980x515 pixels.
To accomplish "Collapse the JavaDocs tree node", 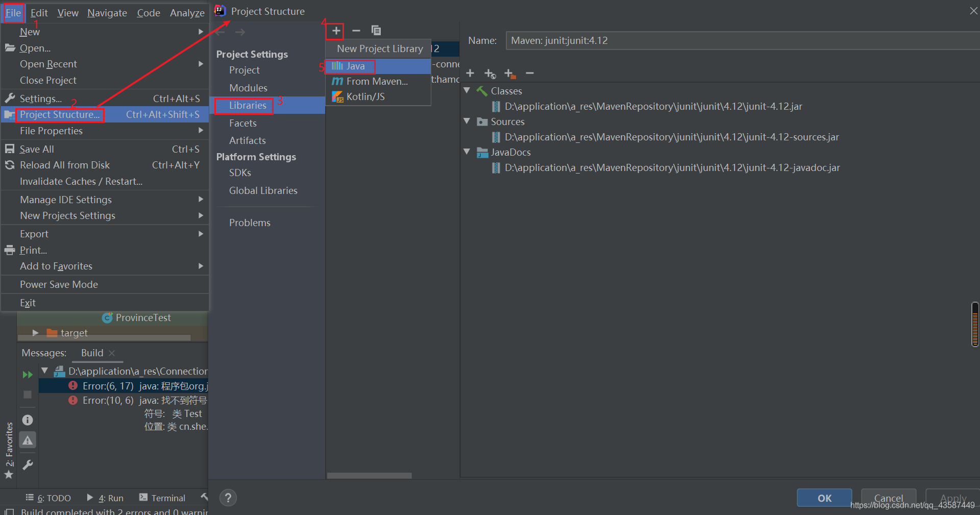I will pyautogui.click(x=467, y=152).
